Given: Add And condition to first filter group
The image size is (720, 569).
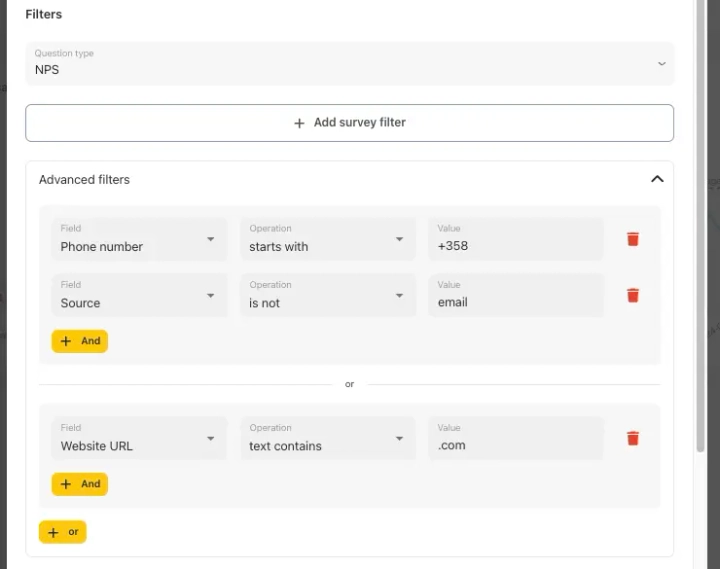Looking at the screenshot, I should [80, 341].
